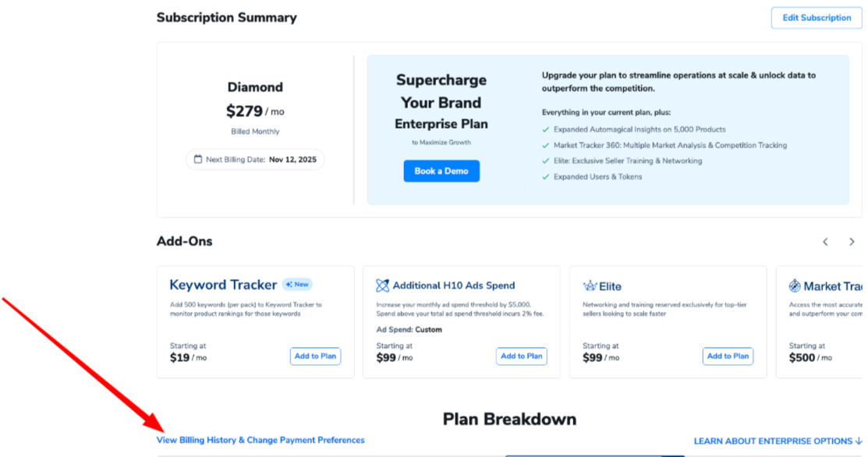
Task: Click the Additional H10 Ads Spend icon
Action: tap(383, 285)
